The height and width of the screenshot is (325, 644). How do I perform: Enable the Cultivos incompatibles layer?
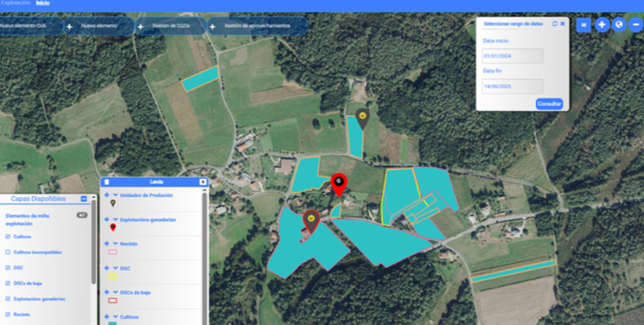coord(8,252)
